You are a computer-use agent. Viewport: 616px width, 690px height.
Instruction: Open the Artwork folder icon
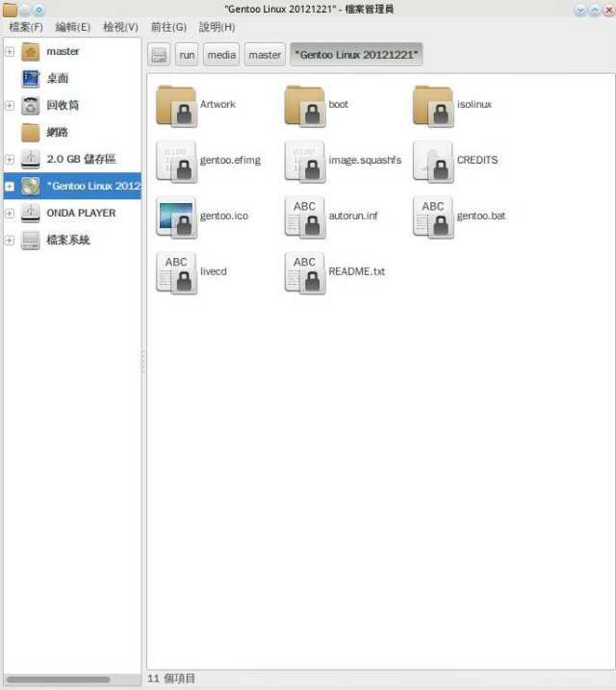point(176,106)
